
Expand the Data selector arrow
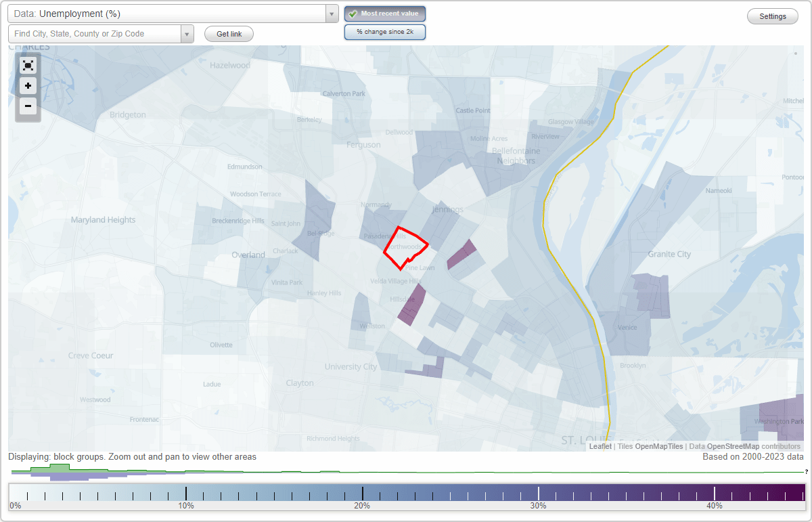pos(332,14)
